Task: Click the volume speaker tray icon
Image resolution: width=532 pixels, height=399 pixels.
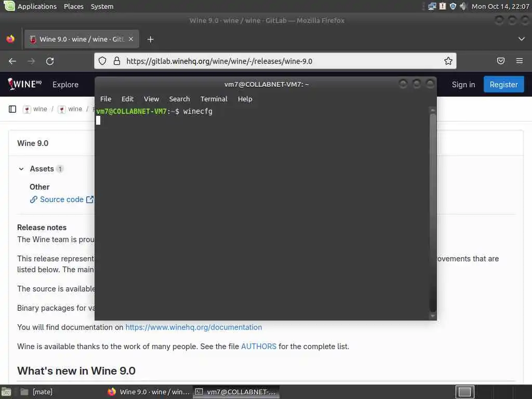Action: pos(463,6)
